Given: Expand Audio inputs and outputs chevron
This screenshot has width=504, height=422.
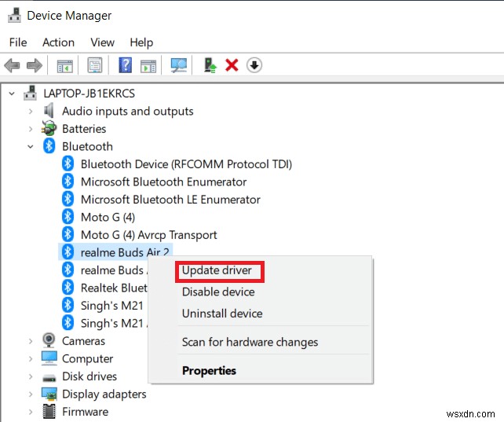Looking at the screenshot, I should point(31,112).
